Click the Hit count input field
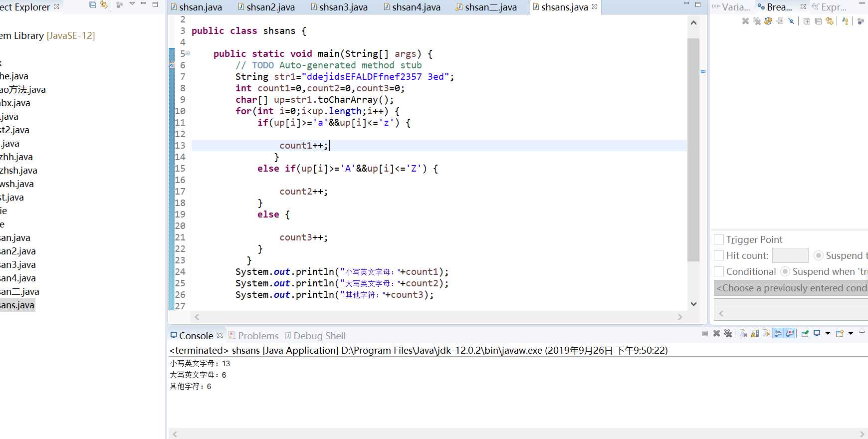This screenshot has height=439, width=868. tap(790, 255)
